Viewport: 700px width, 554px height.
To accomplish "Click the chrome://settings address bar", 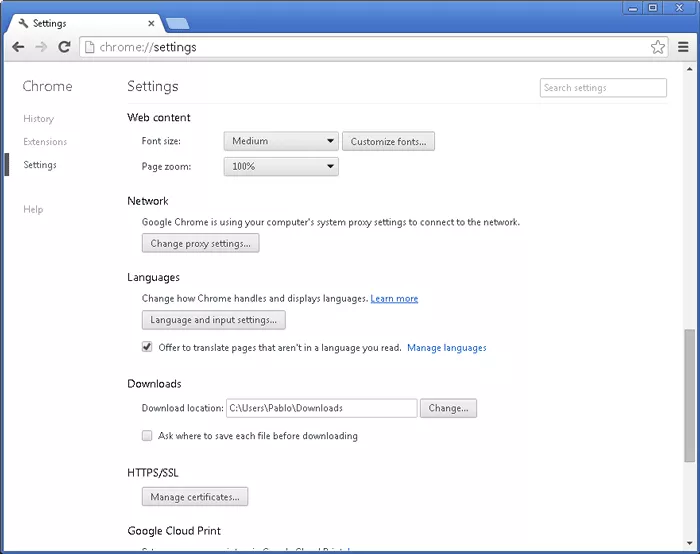I will coord(374,47).
